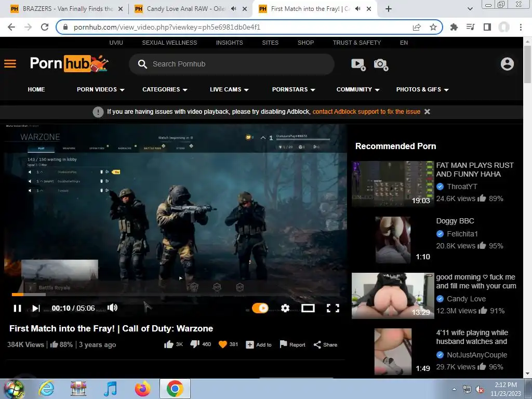The width and height of the screenshot is (532, 399).
Task: Share the video
Action: (325, 344)
